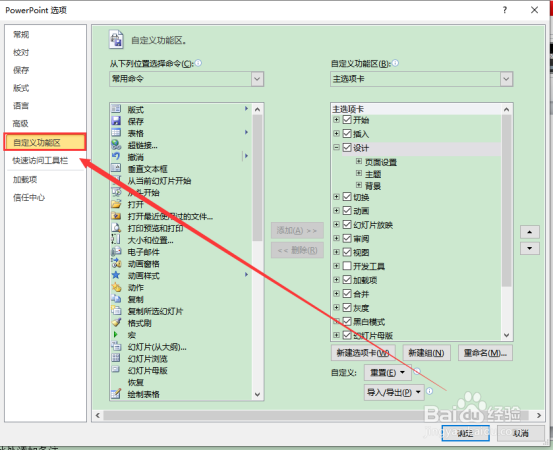This screenshot has height=451, width=553.
Task: Open the 常用命令 dropdown
Action: click(257, 79)
